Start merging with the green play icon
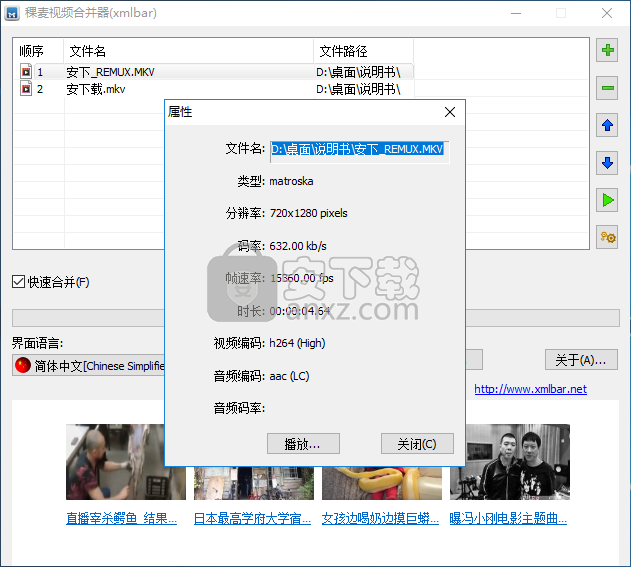Screen dimensions: 631x567 point(607,200)
